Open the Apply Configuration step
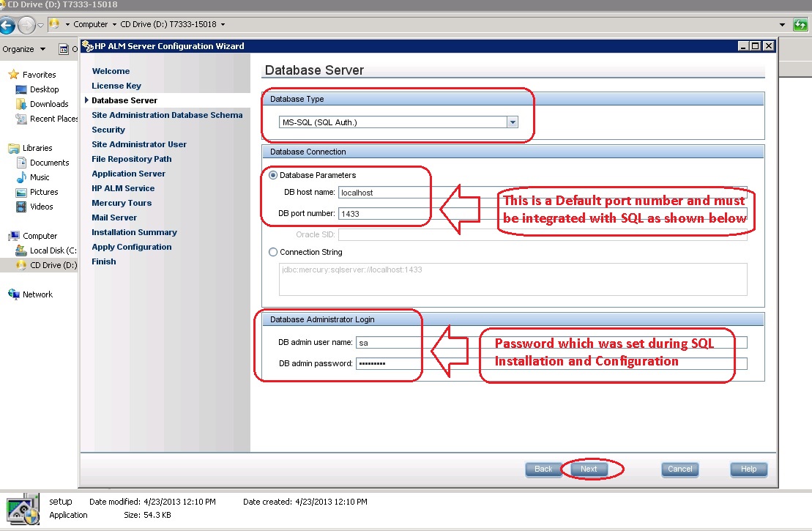Screen dimensions: 812x531 tap(132, 247)
